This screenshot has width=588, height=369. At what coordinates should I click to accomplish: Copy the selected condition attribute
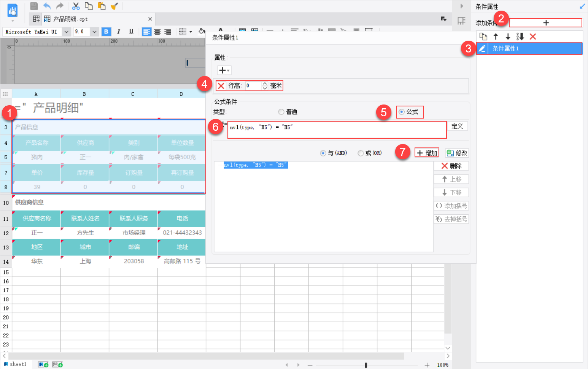tap(483, 36)
